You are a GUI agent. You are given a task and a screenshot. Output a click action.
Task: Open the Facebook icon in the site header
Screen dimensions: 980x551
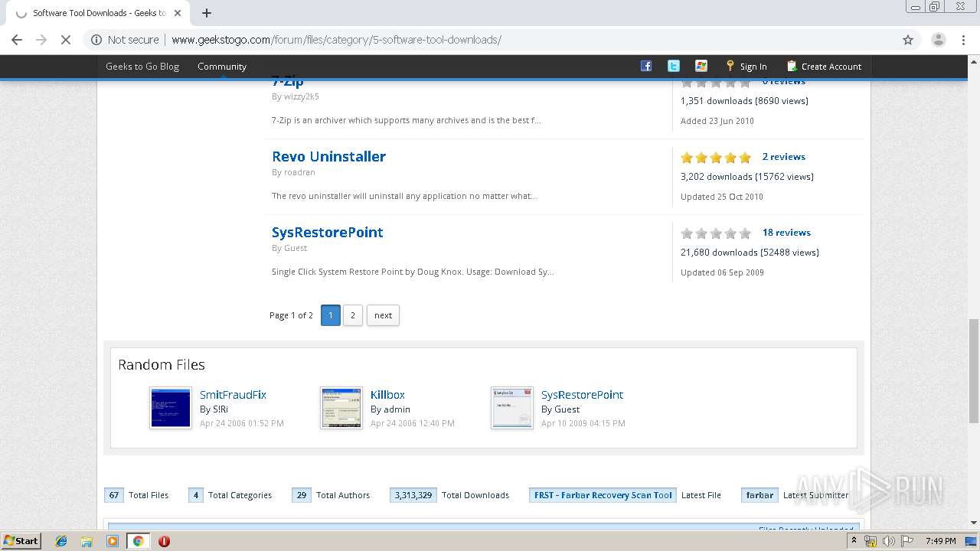[x=646, y=66]
